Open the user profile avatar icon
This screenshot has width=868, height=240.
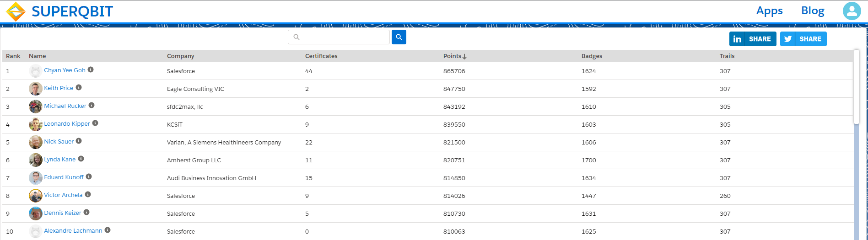[852, 11]
